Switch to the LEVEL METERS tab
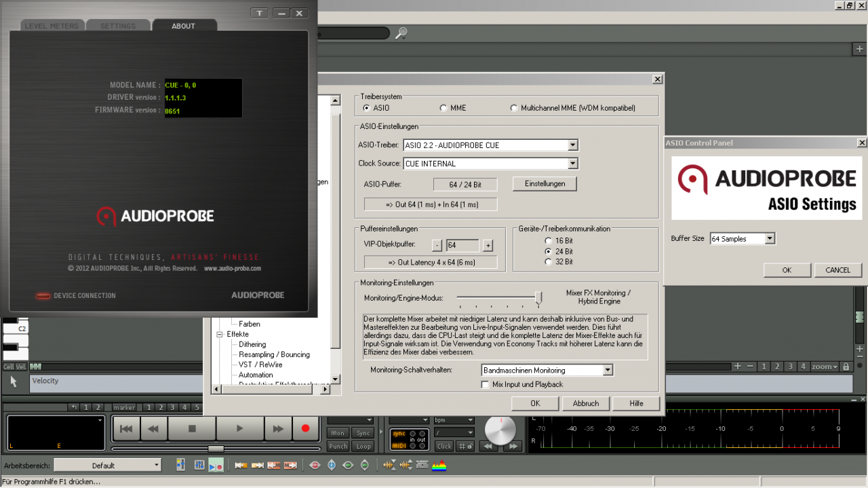 pos(52,26)
